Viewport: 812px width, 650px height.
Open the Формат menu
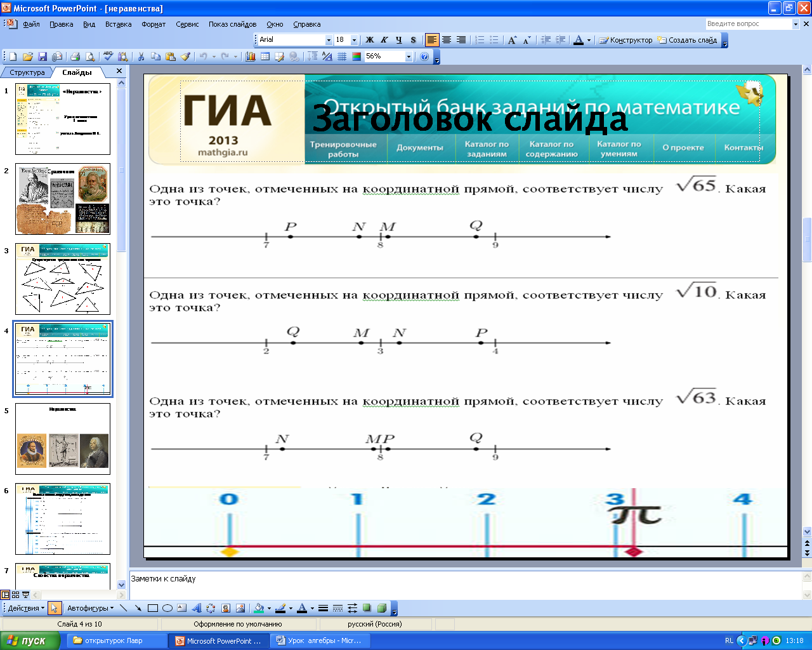click(154, 24)
